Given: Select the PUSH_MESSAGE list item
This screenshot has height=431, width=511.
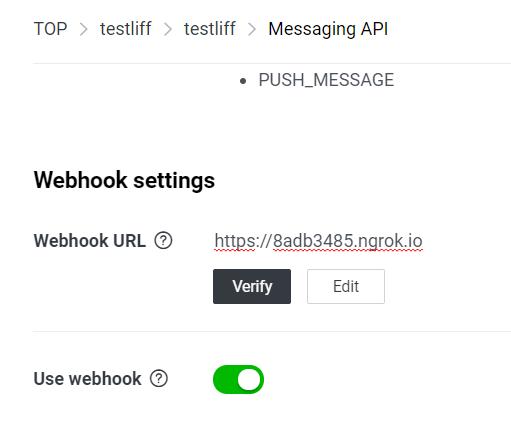Looking at the screenshot, I should [326, 80].
